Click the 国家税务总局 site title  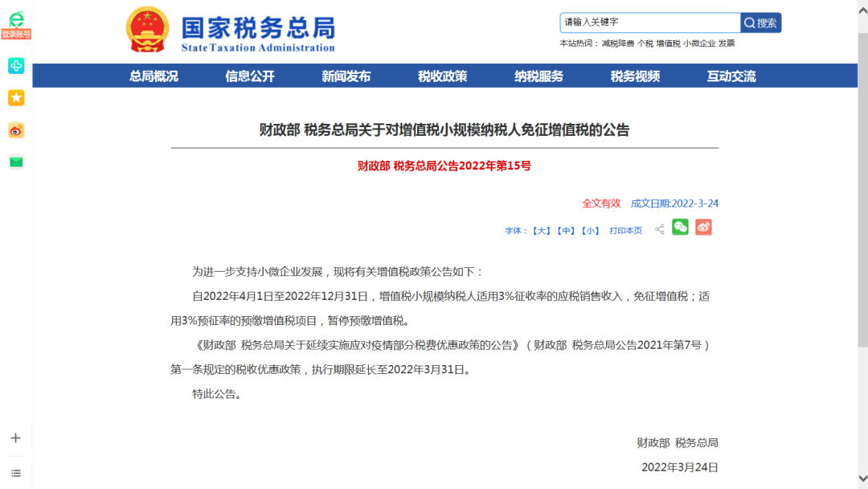(259, 27)
